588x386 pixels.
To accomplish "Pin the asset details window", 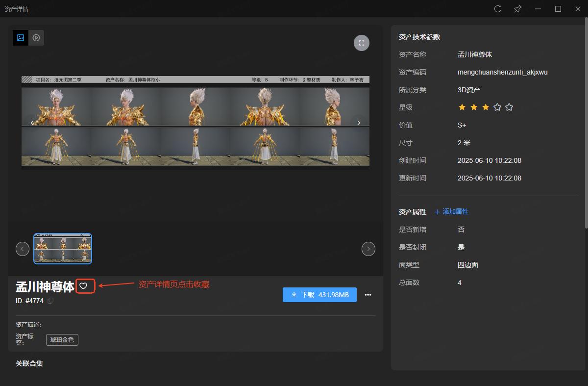I will coord(517,9).
